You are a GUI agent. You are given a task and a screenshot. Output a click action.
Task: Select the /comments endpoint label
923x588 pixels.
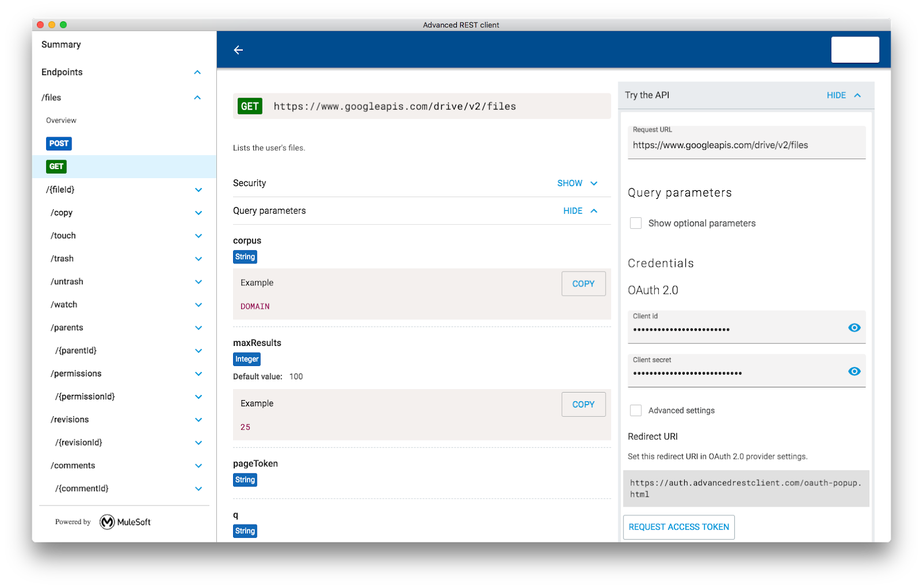[73, 466]
